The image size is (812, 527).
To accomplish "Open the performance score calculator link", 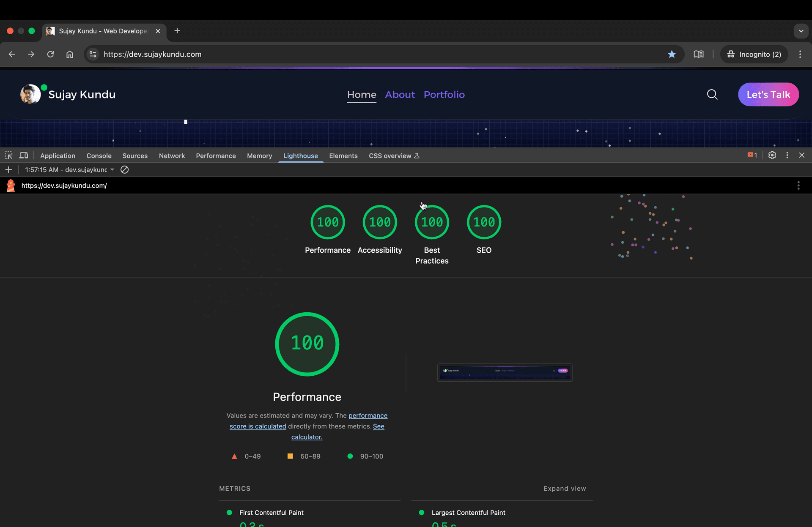I will click(x=307, y=437).
